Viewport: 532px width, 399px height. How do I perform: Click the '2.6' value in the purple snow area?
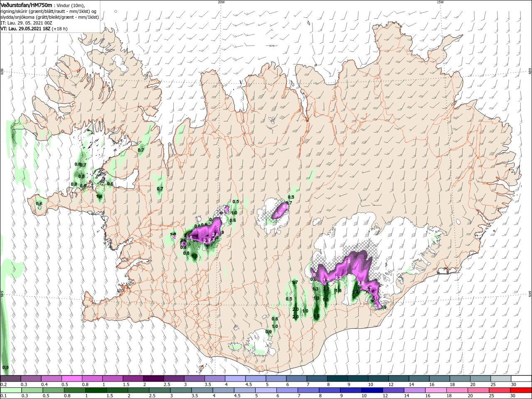[215, 235]
